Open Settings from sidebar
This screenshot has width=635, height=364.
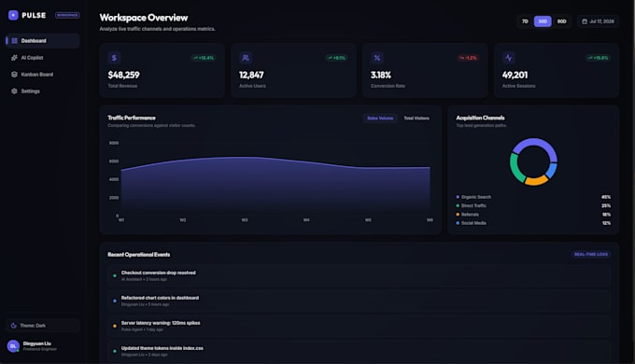43,91
